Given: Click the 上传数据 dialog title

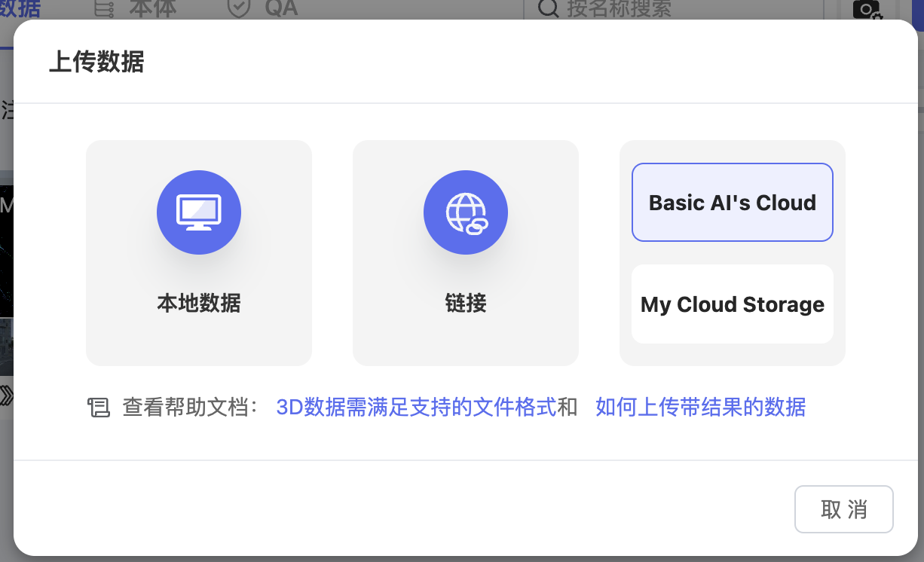Looking at the screenshot, I should (96, 62).
